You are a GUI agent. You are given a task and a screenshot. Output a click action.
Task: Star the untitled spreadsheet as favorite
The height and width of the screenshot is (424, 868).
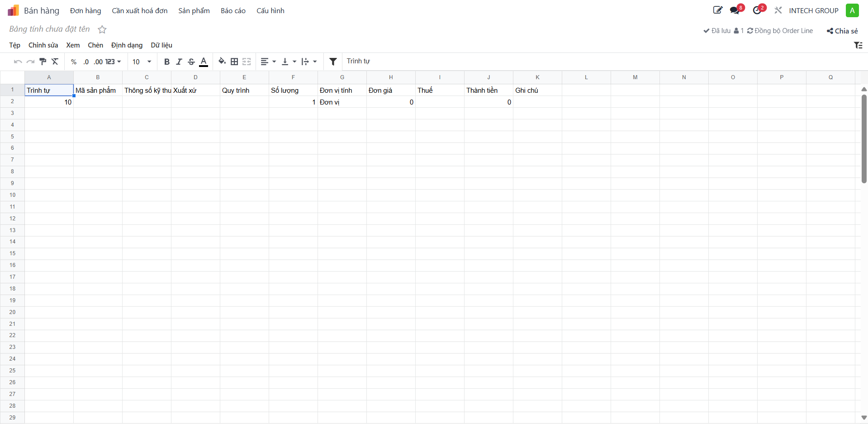pos(102,29)
